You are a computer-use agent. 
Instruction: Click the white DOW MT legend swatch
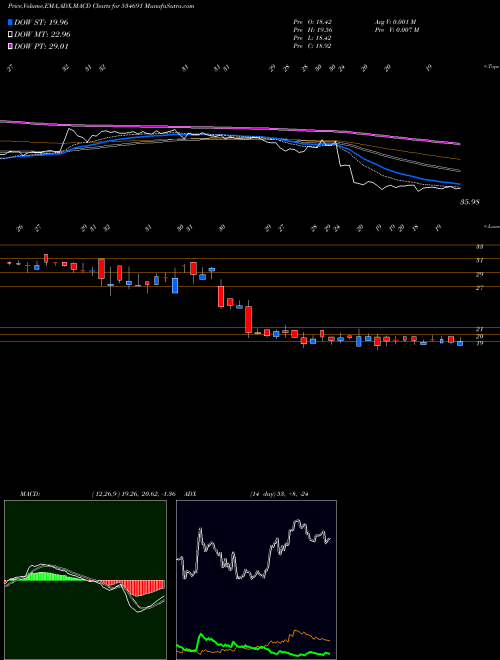pos(10,35)
